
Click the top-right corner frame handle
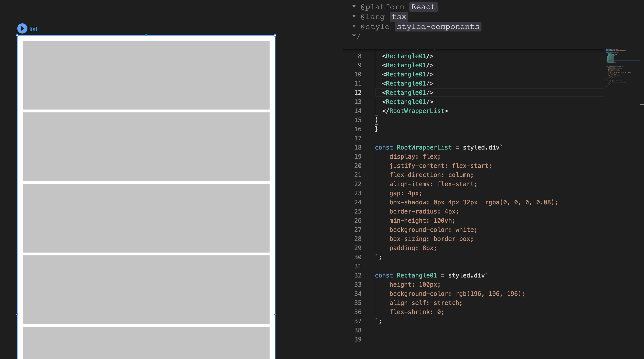click(275, 35)
